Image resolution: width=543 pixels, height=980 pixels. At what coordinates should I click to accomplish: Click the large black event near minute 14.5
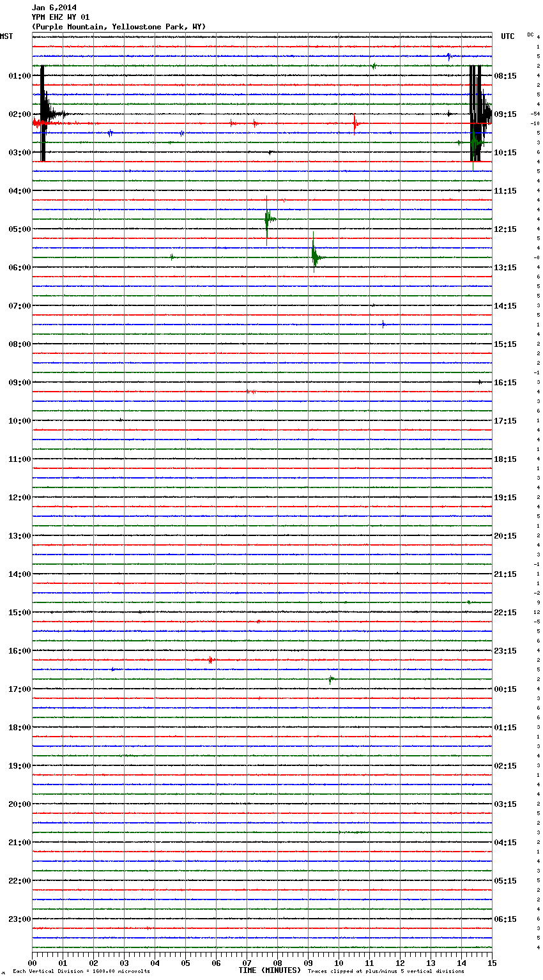click(x=479, y=114)
